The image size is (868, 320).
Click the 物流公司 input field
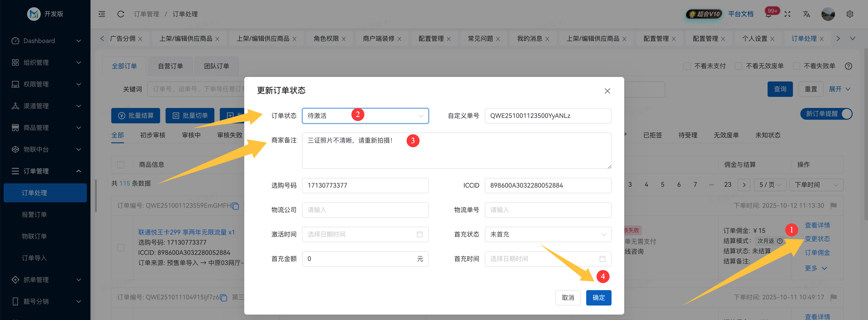[x=365, y=210]
